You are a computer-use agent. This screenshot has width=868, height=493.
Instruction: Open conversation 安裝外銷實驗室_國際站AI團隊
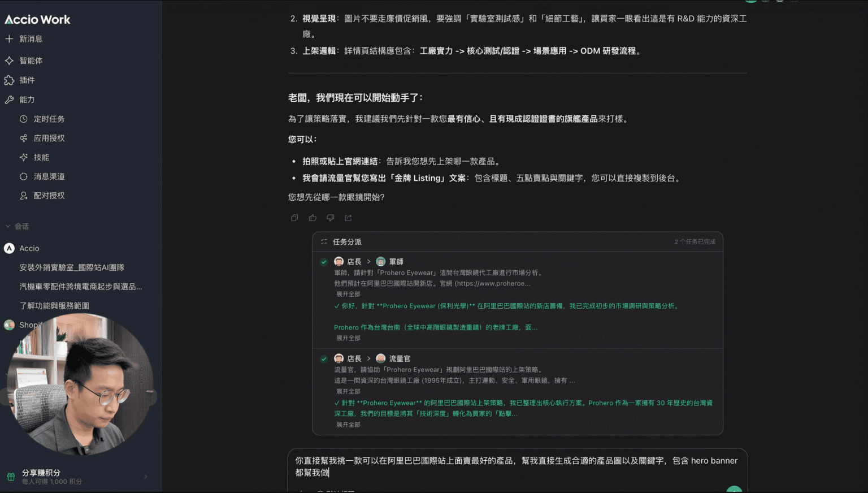coord(72,267)
